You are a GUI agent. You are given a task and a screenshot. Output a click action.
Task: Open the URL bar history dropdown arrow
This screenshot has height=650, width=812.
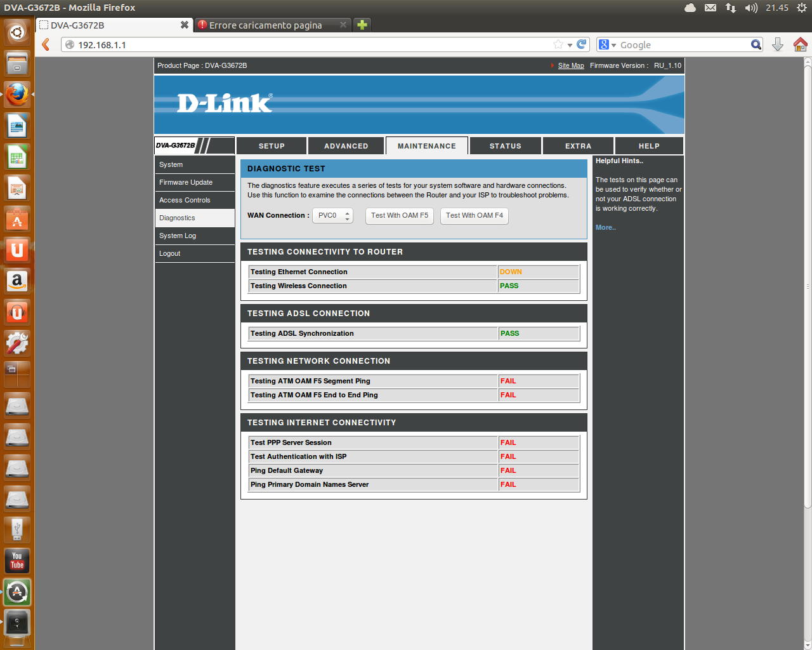(x=570, y=45)
